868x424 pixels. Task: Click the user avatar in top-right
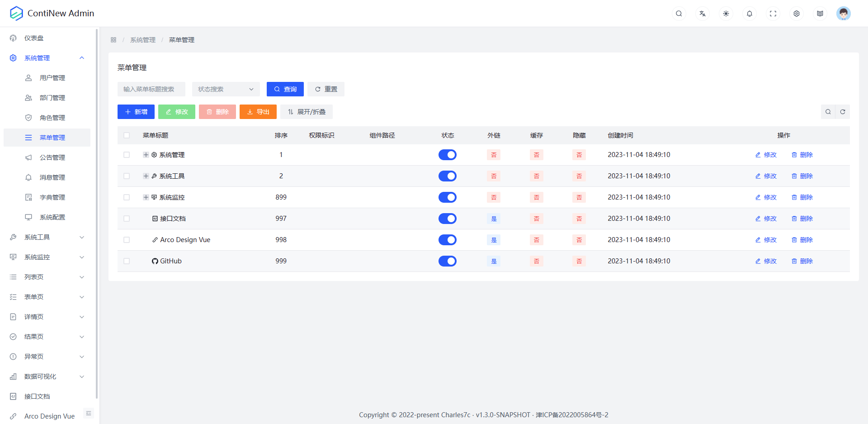tap(843, 14)
